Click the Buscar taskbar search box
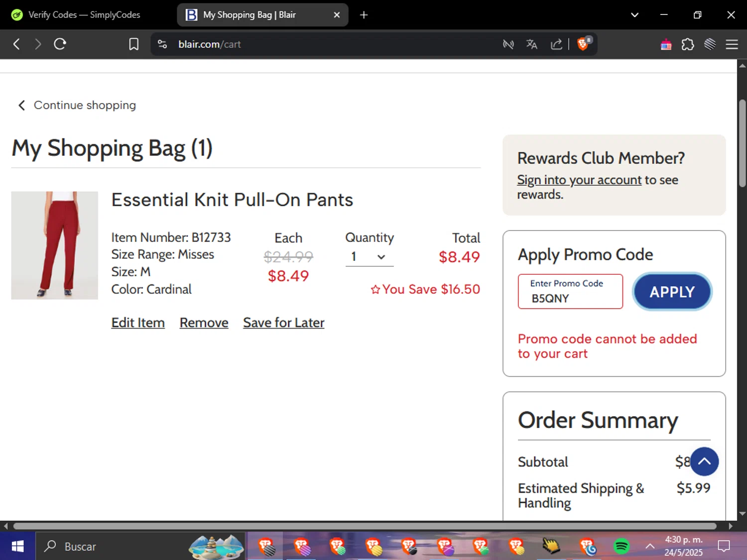Image resolution: width=747 pixels, height=560 pixels. pyautogui.click(x=141, y=546)
